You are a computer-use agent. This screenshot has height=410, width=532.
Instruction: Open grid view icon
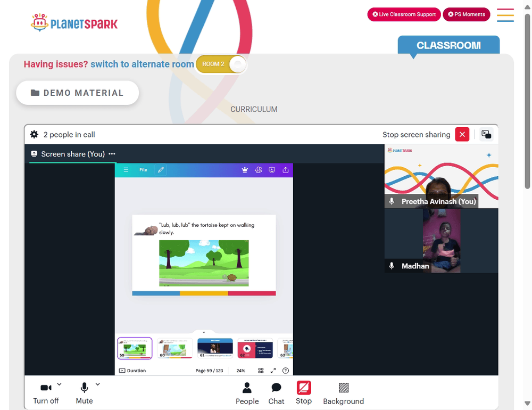[x=261, y=371]
